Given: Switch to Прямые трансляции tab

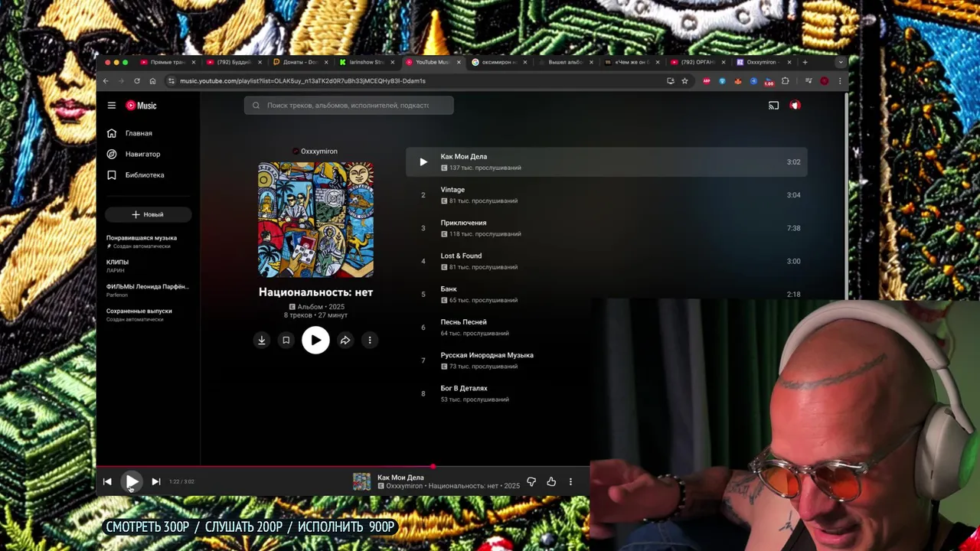Looking at the screenshot, I should [168, 62].
